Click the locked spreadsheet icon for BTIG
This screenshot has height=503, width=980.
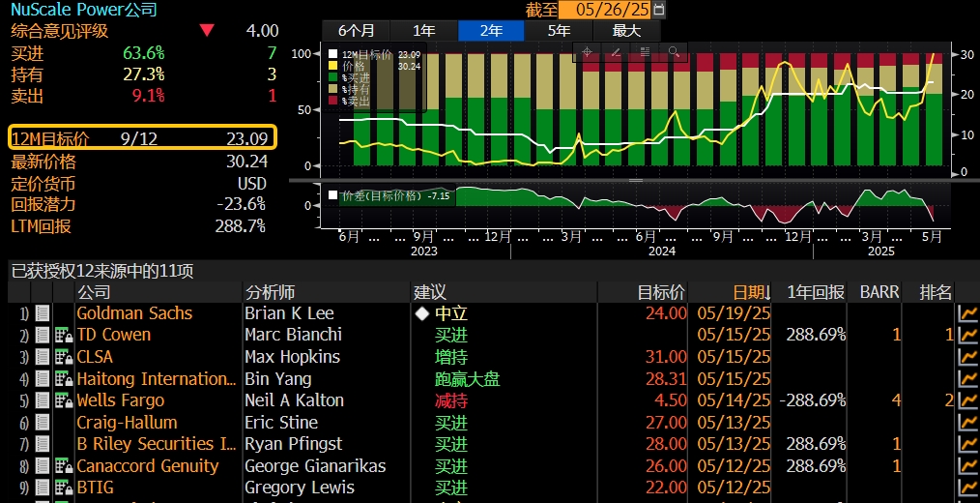coord(64,488)
